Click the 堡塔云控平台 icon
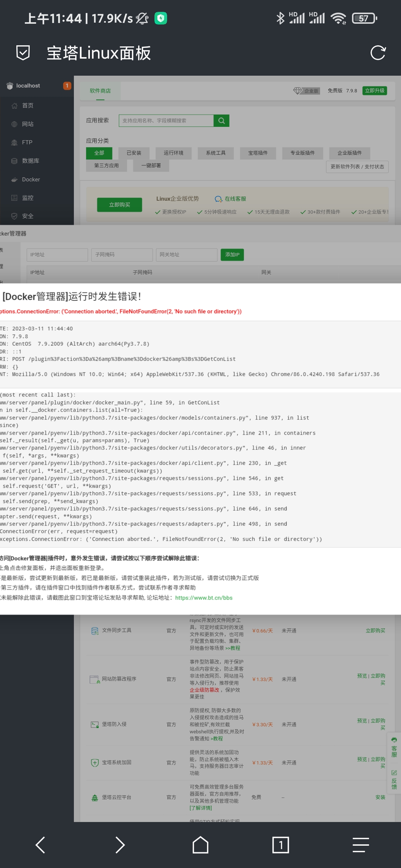Viewport: 401px width, 868px height. 95,798
